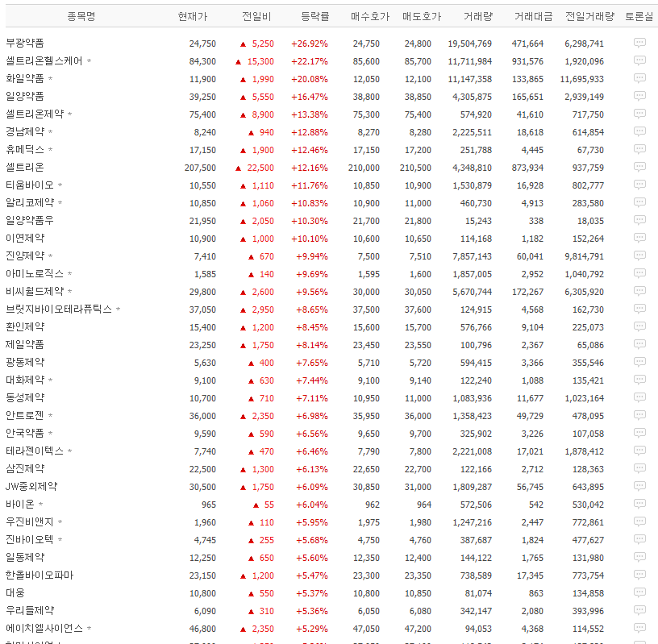Open discussion room icon for 진양제약
Image resolution: width=658 pixels, height=644 pixels.
(x=639, y=256)
